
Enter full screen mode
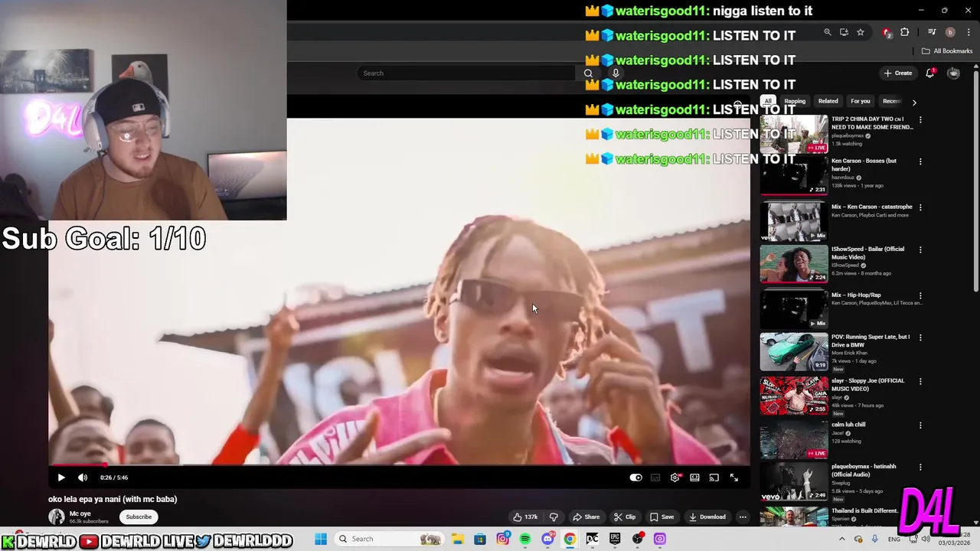733,478
